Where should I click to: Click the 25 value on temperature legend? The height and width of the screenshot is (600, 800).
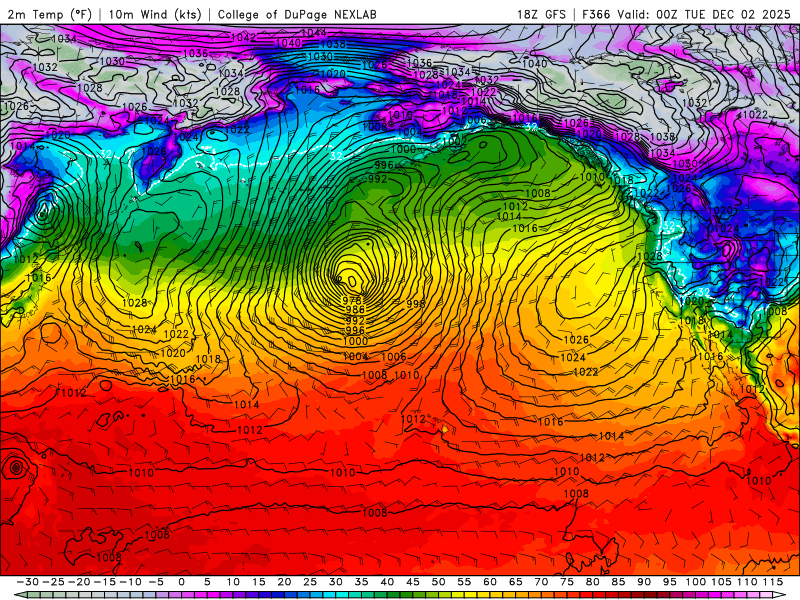pyautogui.click(x=310, y=582)
